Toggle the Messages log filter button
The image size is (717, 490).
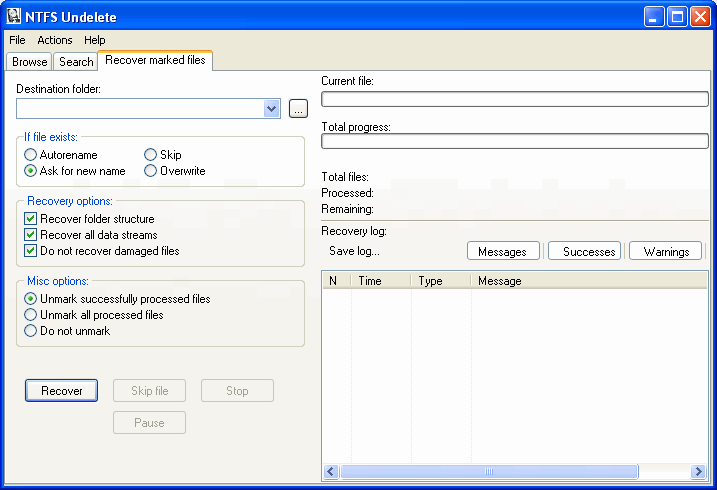point(503,251)
